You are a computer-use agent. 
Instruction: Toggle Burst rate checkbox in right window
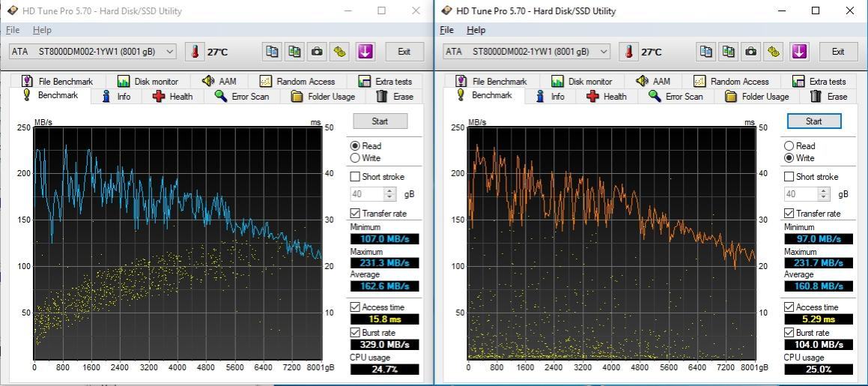click(x=789, y=332)
